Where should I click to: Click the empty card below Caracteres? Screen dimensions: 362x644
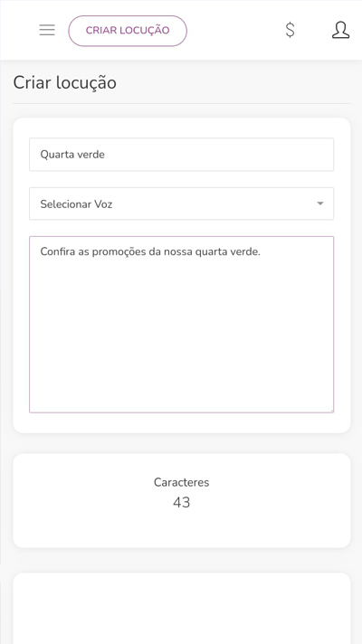tap(181, 609)
